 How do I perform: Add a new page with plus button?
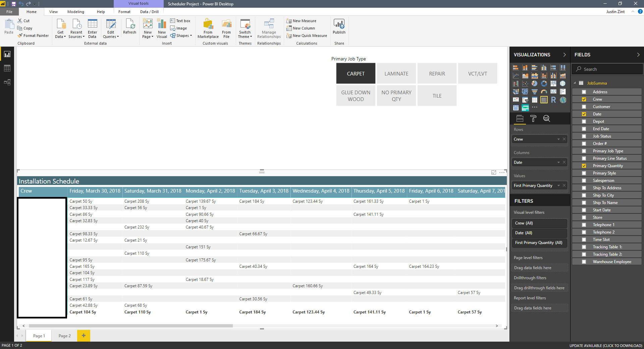point(84,336)
